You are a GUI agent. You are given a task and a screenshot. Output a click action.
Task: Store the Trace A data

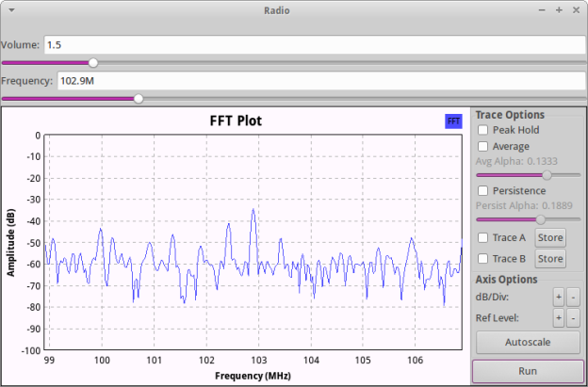click(550, 237)
